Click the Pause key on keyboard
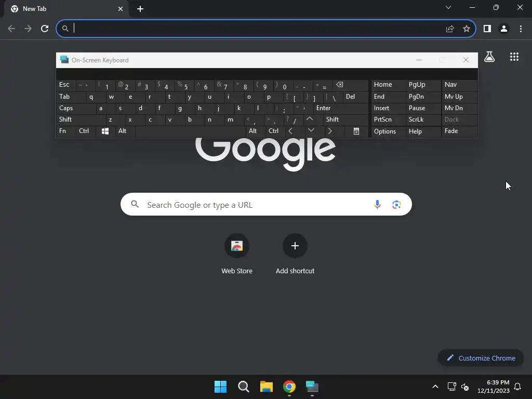532x399 pixels. click(423, 108)
